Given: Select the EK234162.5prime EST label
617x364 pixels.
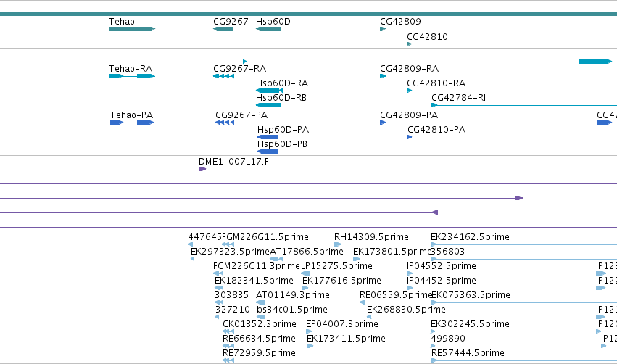Looking at the screenshot, I should [470, 237].
